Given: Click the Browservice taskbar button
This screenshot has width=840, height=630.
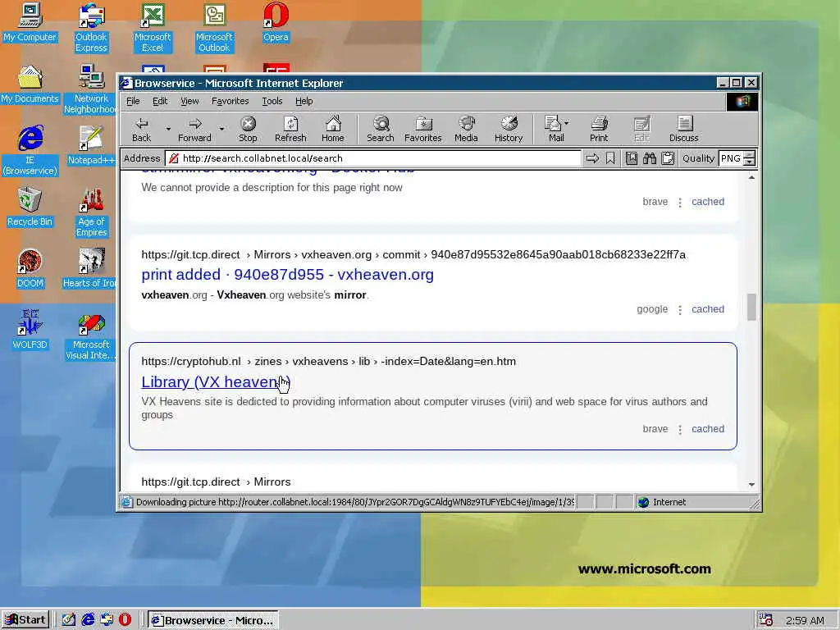Looking at the screenshot, I should point(212,620).
